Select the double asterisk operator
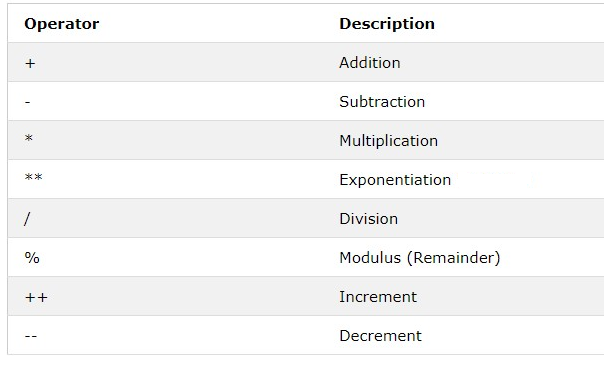Viewport: 604px width, 370px height. (34, 177)
